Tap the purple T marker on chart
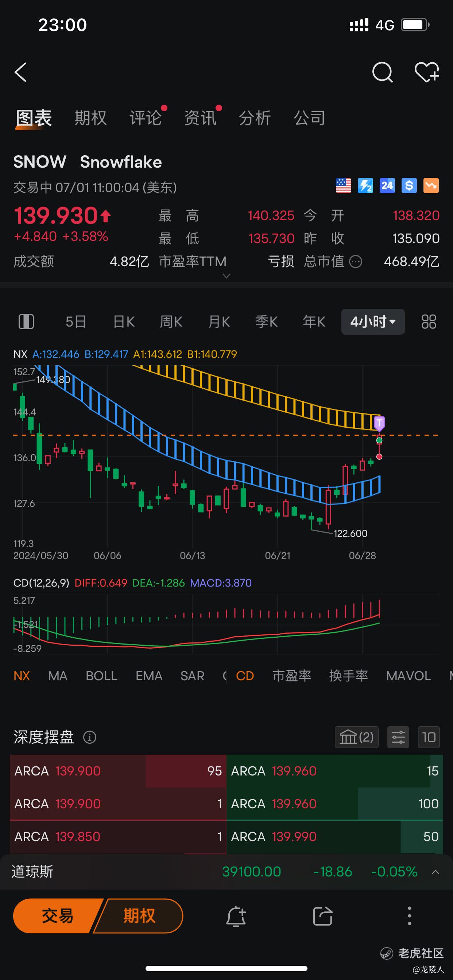This screenshot has height=980, width=453. pos(379,423)
